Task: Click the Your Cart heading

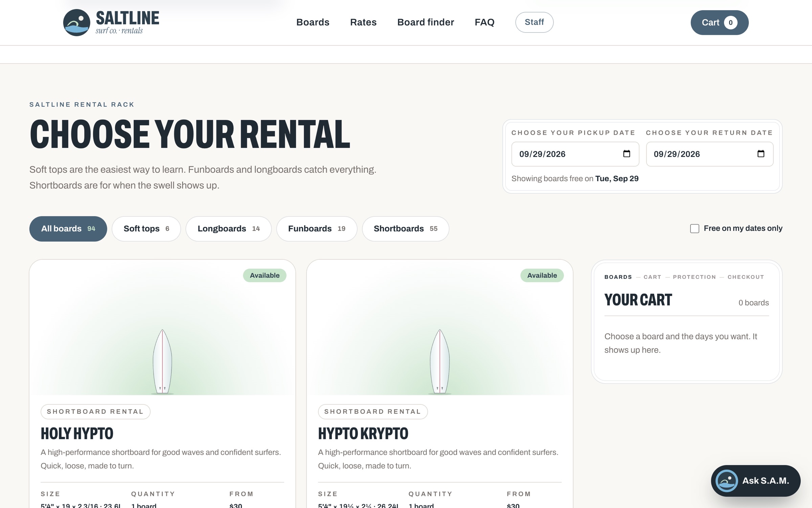Action: (x=638, y=300)
